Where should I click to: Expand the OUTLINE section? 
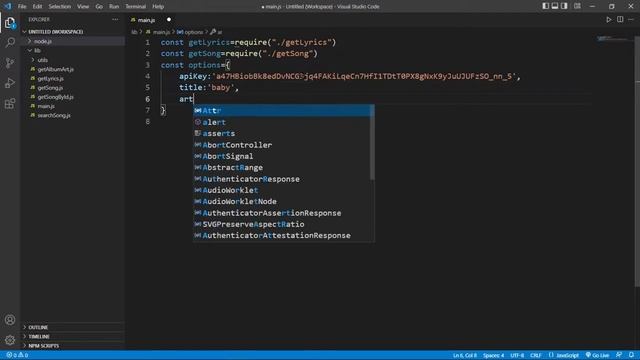pos(73,327)
